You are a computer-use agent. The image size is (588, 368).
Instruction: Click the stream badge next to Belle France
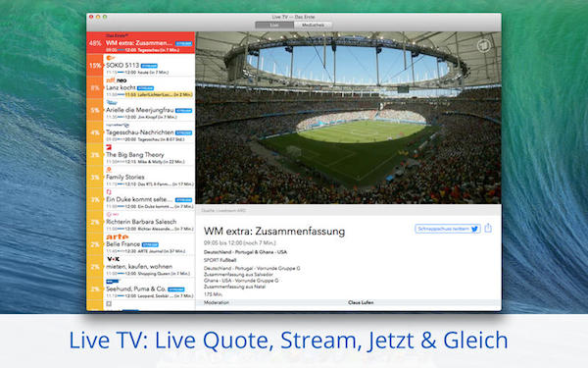point(150,244)
